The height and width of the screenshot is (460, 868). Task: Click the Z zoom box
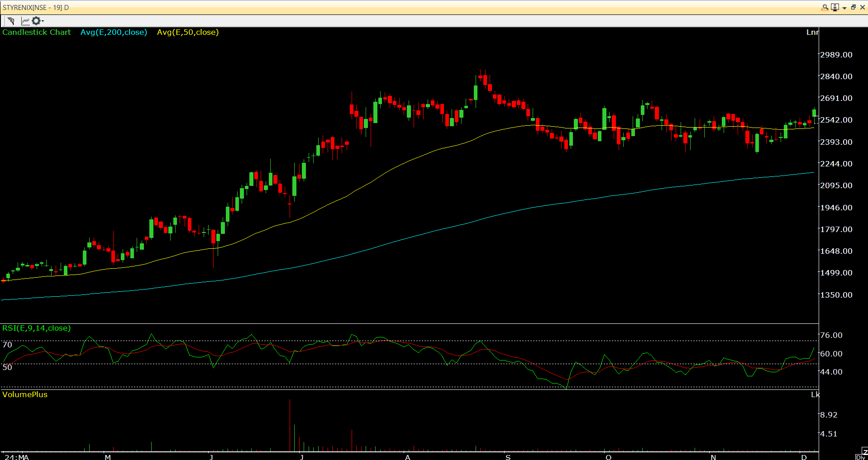[x=865, y=451]
